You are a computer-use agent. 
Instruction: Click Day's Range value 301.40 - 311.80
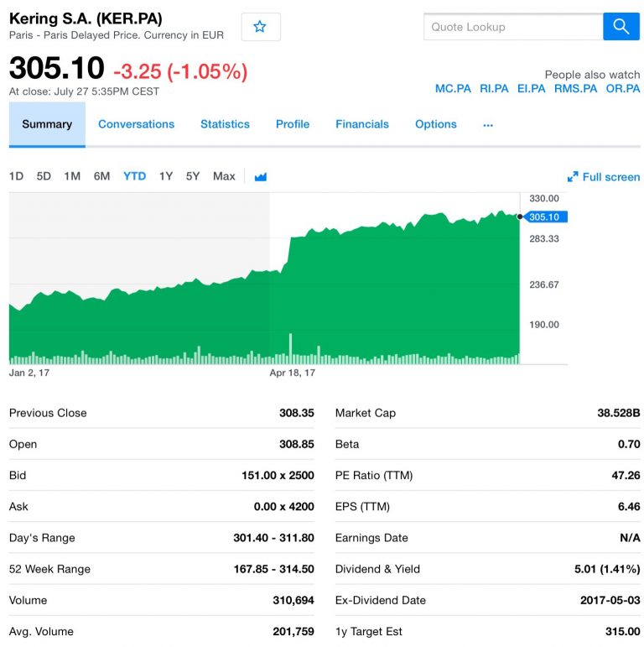pos(273,538)
